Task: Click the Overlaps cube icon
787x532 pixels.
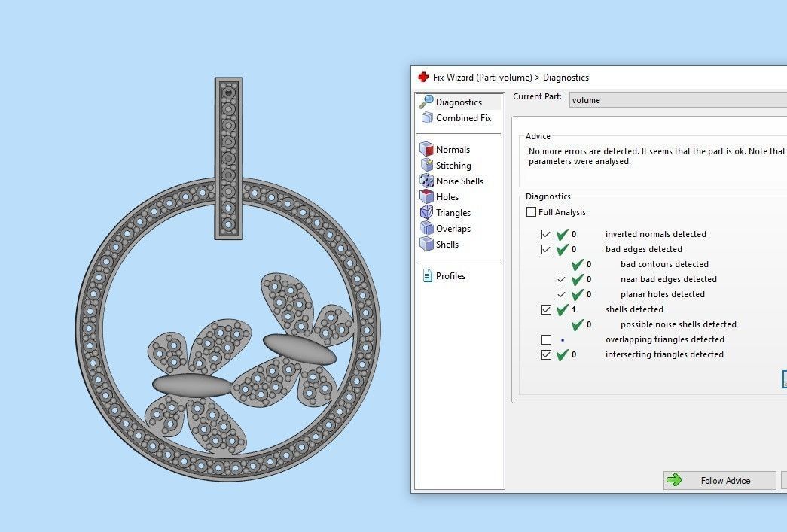Action: click(x=426, y=228)
